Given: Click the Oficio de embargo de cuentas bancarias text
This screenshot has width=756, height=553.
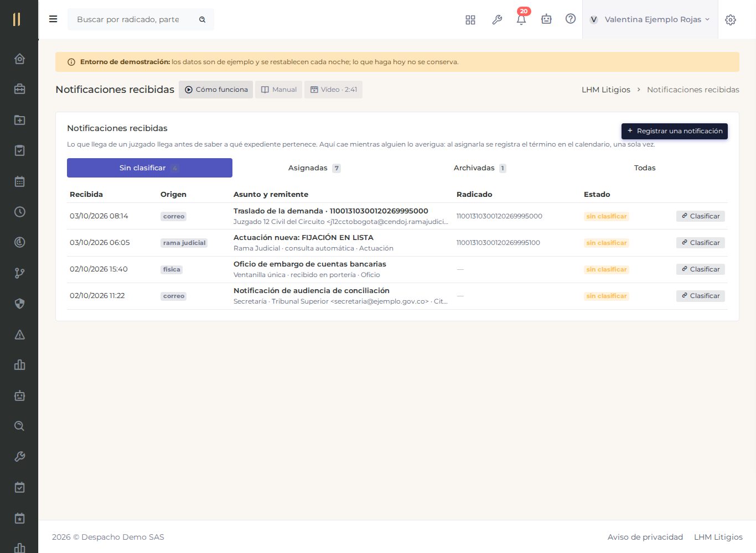Looking at the screenshot, I should [x=310, y=264].
